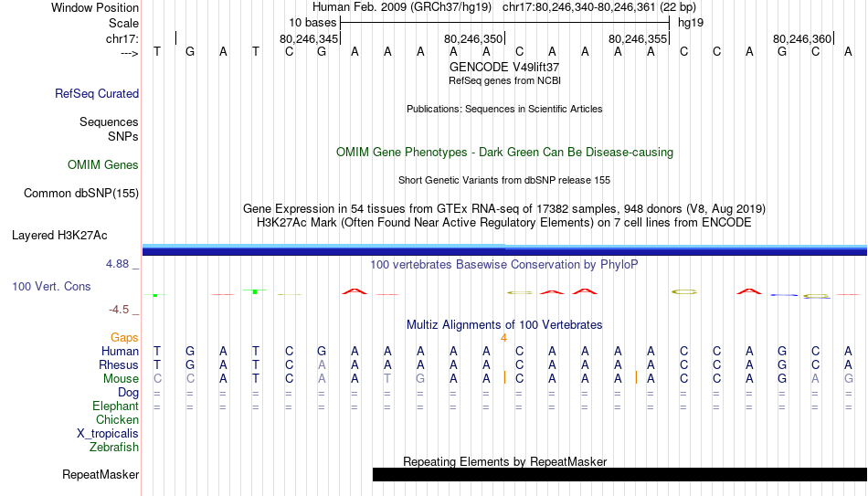The image size is (868, 496).
Task: Select the Chicken alignment row label
Action: 117,420
